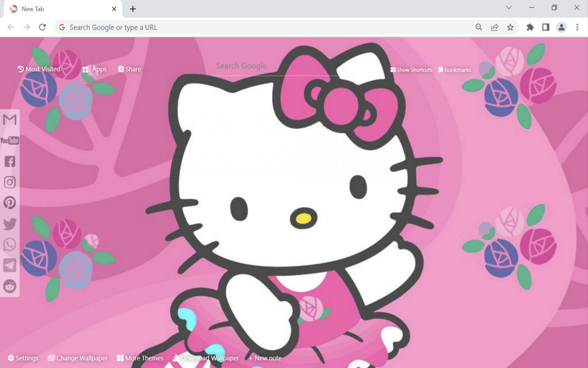Toggle the browser side panel
The image size is (588, 368).
click(x=546, y=27)
